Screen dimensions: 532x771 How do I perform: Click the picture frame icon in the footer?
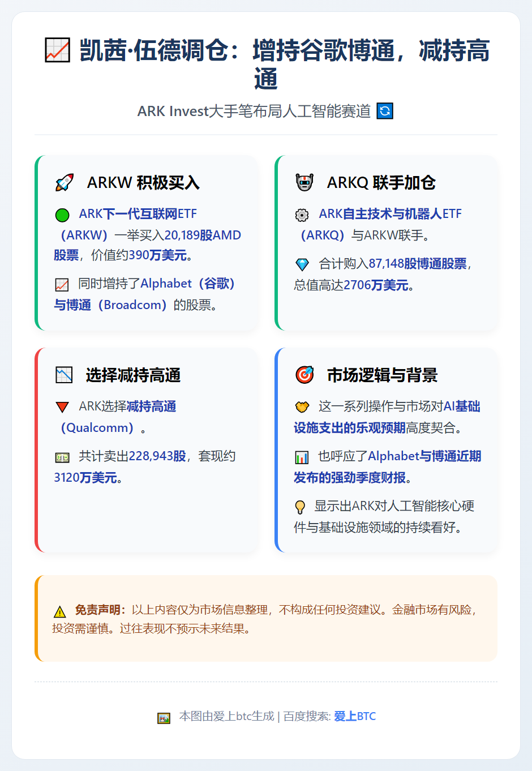coord(164,718)
